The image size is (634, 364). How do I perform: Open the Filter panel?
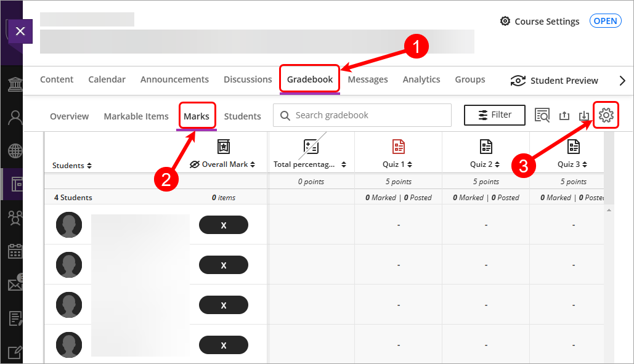494,115
